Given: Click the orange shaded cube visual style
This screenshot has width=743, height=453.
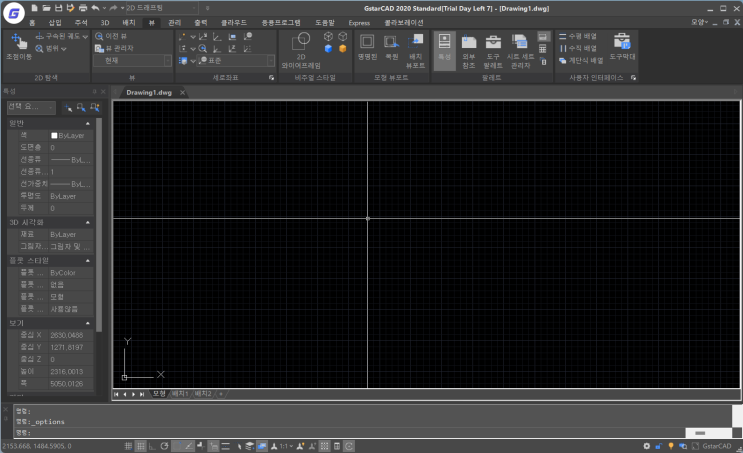Looking at the screenshot, I should click(x=343, y=48).
